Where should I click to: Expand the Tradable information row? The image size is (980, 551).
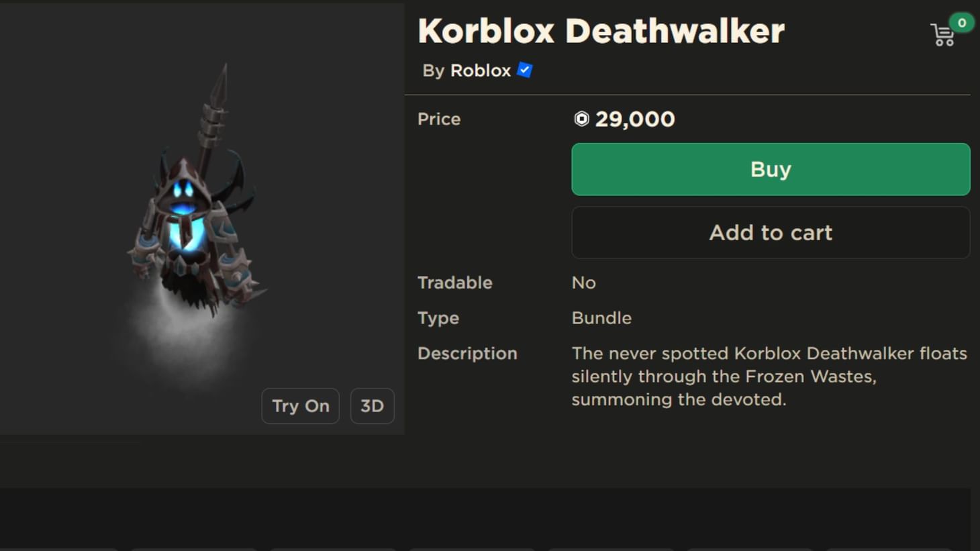(583, 283)
